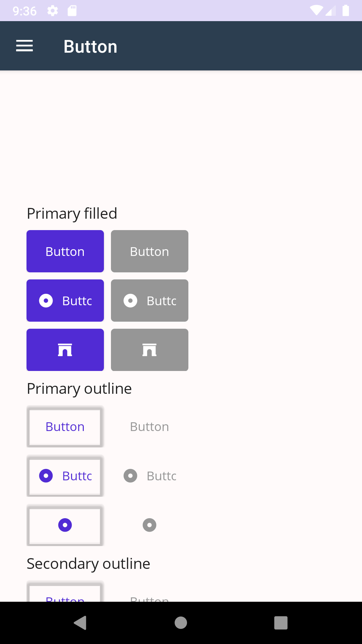The height and width of the screenshot is (644, 362).
Task: Tap the radio icon on the gray filled Button
Action: (x=130, y=301)
